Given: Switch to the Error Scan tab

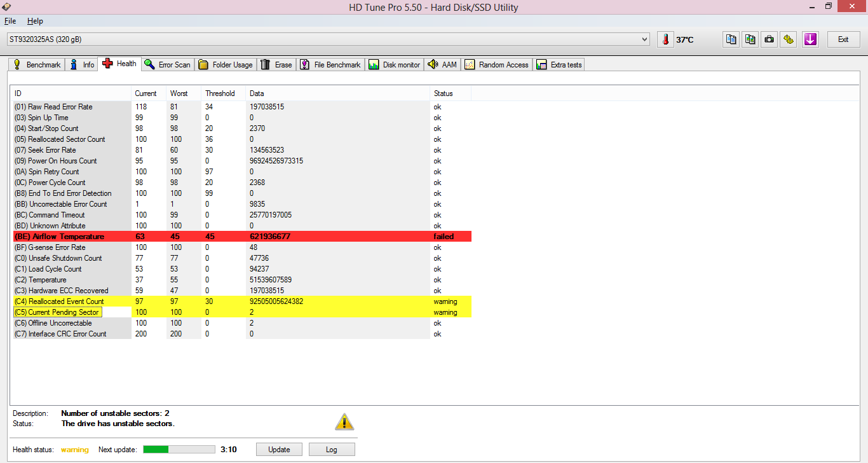Looking at the screenshot, I should 167,64.
